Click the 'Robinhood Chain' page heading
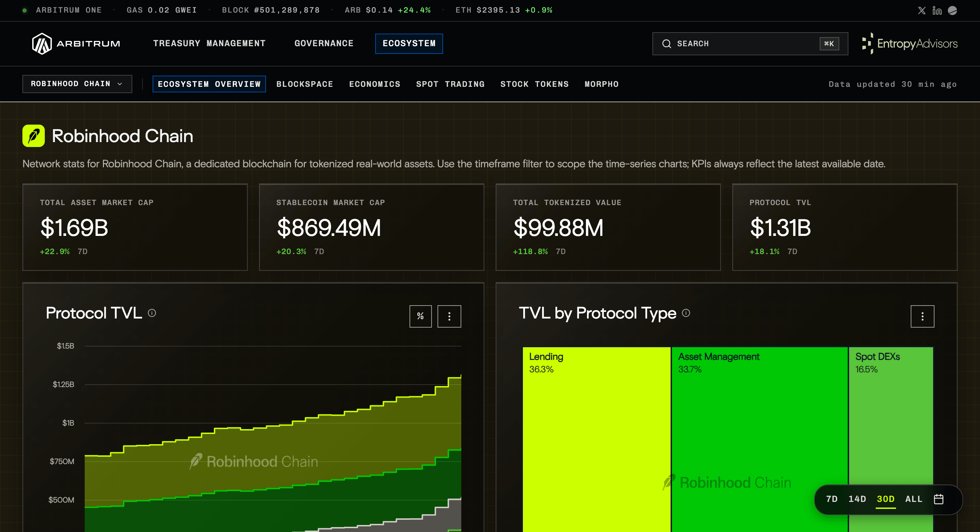The image size is (980, 532). click(122, 136)
